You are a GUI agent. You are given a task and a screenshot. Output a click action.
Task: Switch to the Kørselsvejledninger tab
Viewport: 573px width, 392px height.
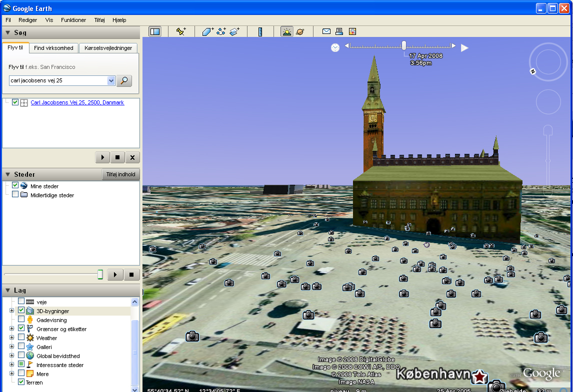point(108,48)
